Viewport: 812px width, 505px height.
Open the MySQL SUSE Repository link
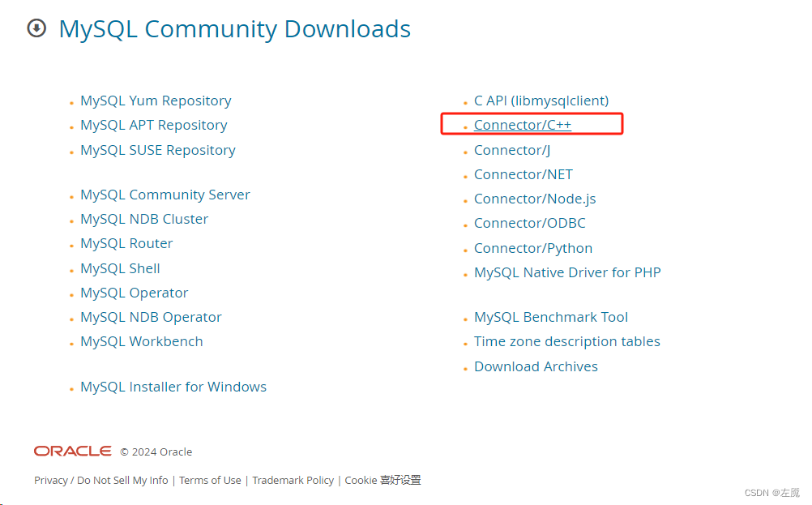(157, 150)
